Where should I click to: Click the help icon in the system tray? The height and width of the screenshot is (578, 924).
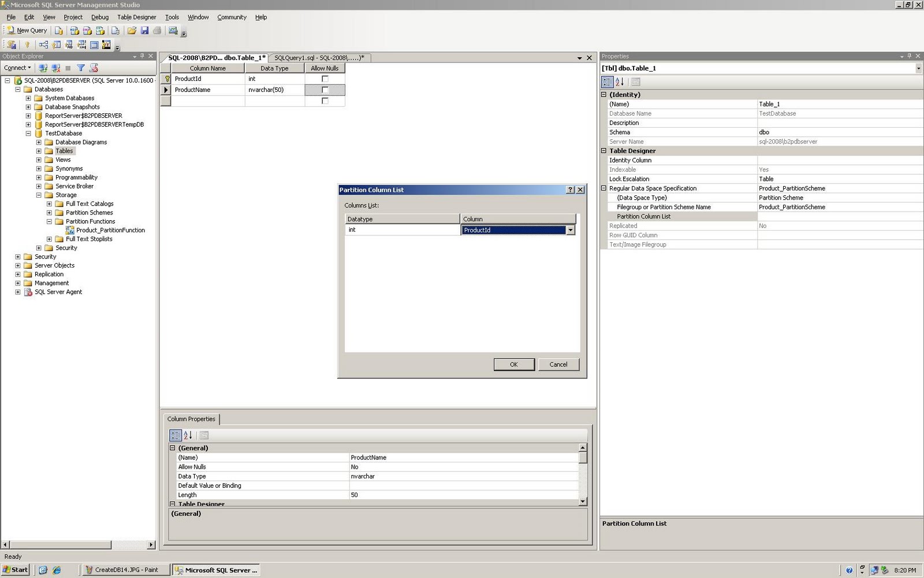pos(849,570)
